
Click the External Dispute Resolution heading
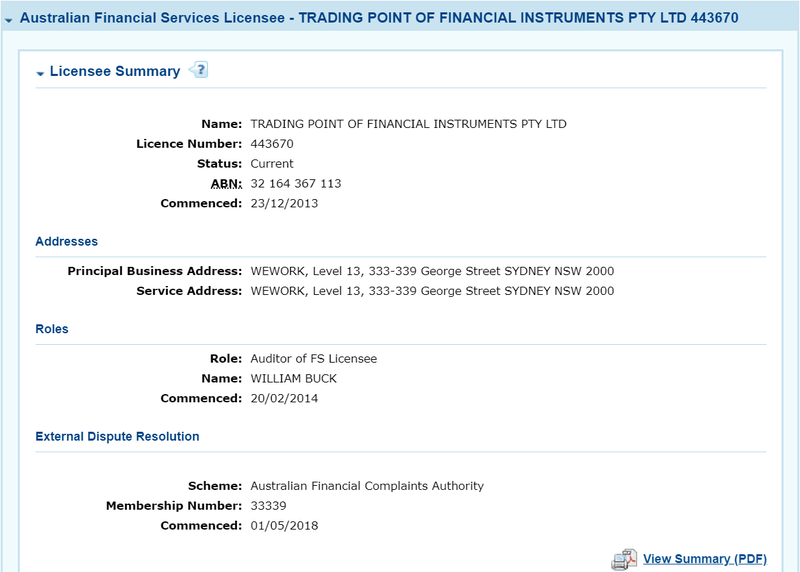[117, 437]
